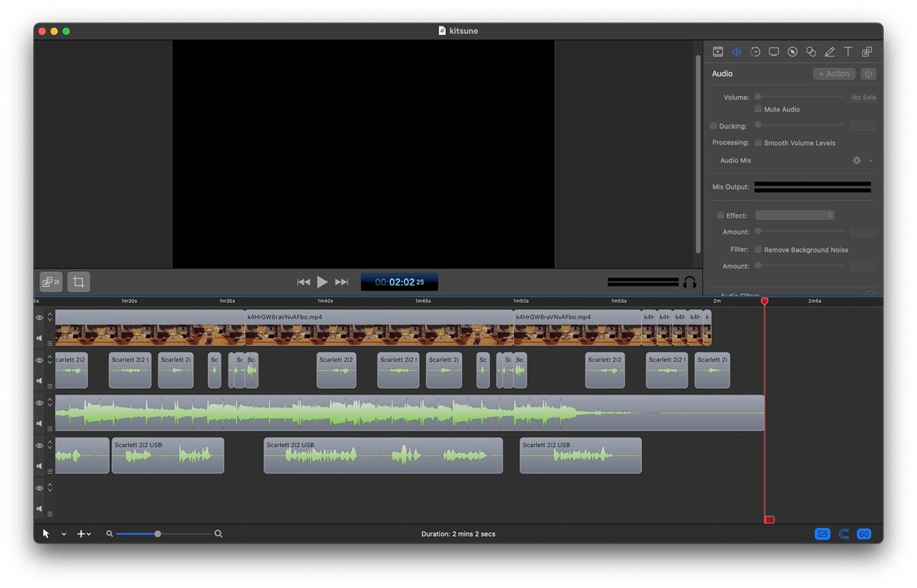The image size is (917, 588).
Task: Click the Volume slider handle
Action: coord(758,96)
